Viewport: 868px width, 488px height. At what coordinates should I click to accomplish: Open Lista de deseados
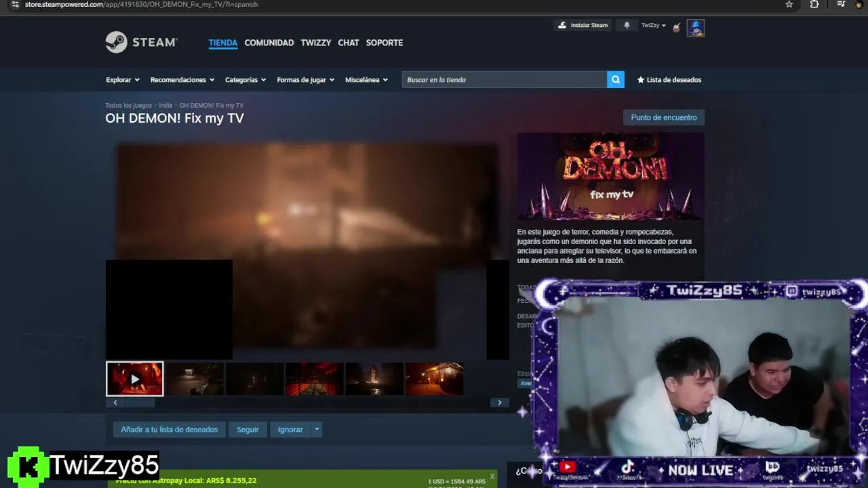click(669, 79)
